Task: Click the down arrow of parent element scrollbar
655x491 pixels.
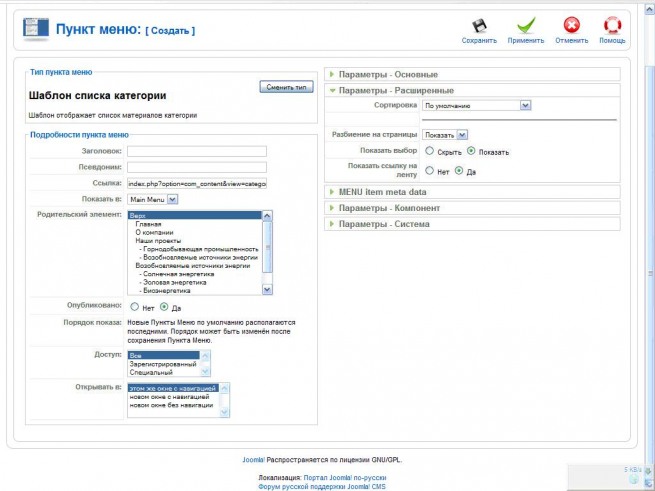Action: point(267,289)
